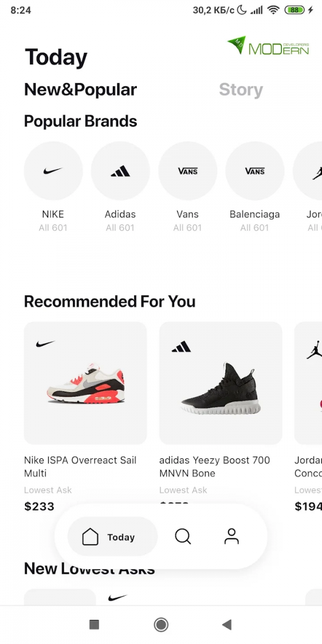Select the Balenciaga brand circle icon
The width and height of the screenshot is (322, 644).
(x=254, y=171)
